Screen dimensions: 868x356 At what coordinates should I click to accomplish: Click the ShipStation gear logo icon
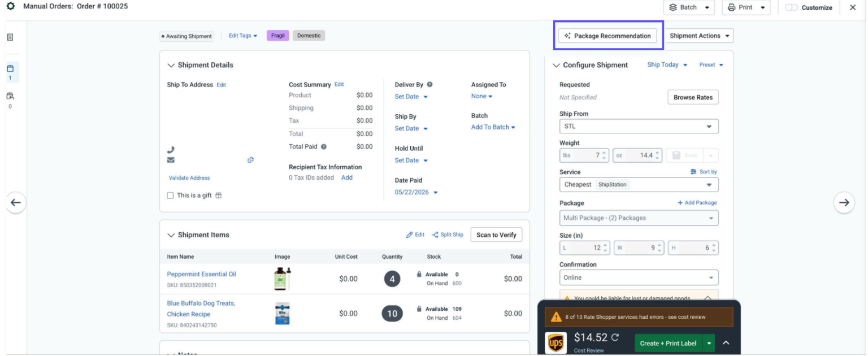10,7
